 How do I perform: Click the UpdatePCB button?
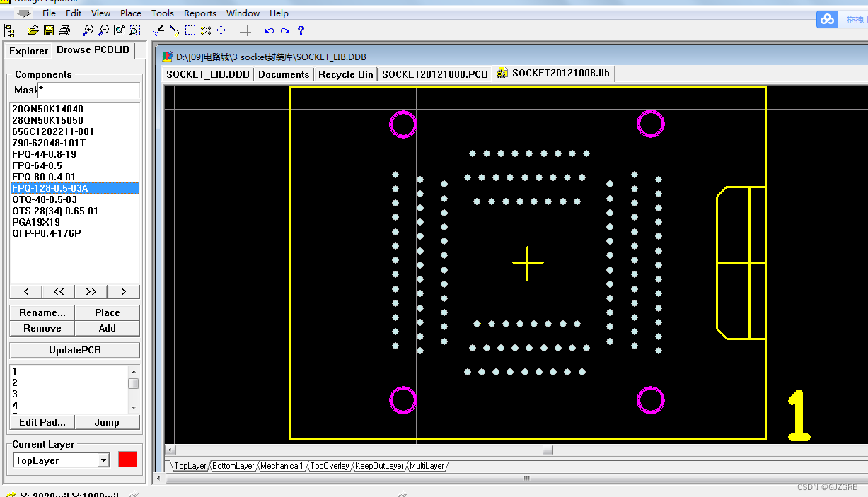click(x=75, y=350)
